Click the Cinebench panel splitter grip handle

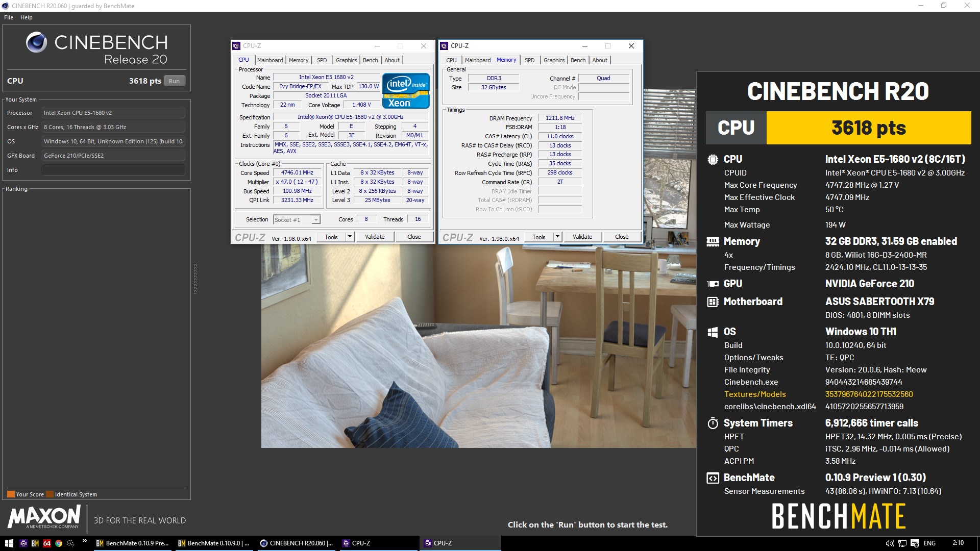pos(195,279)
